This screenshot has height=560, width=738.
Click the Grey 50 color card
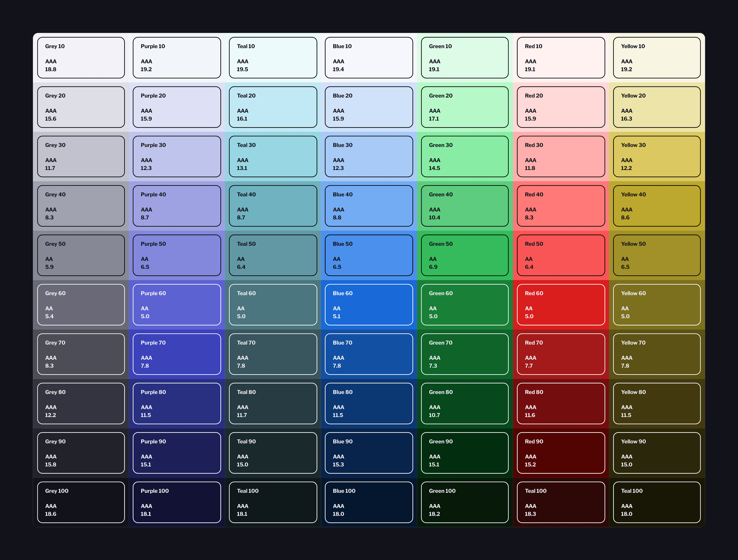(81, 255)
